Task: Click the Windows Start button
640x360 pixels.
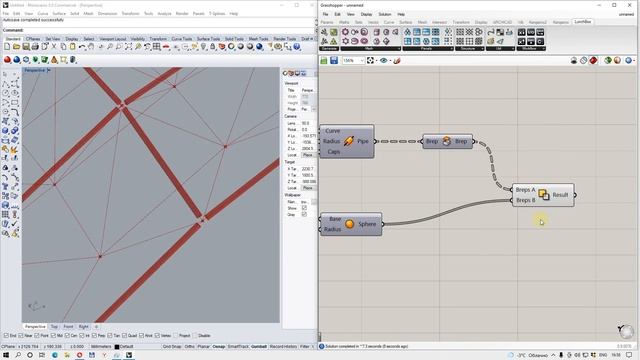Action: pyautogui.click(x=6, y=355)
